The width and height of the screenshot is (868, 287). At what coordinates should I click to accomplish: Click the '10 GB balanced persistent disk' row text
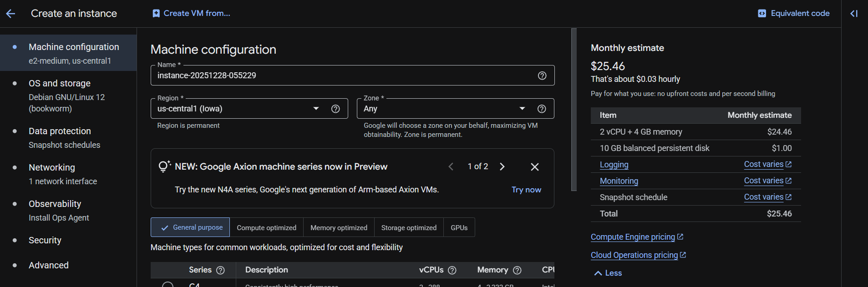coord(655,148)
